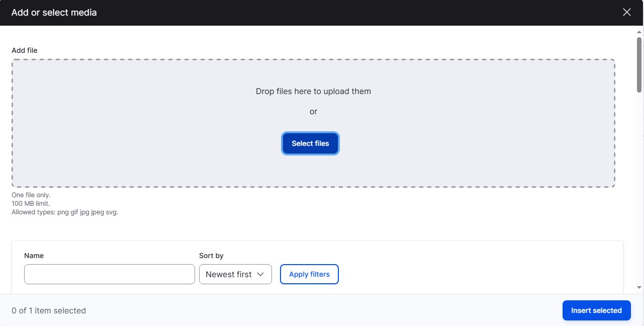
Task: Click the 'Name' field label
Action: click(x=34, y=256)
